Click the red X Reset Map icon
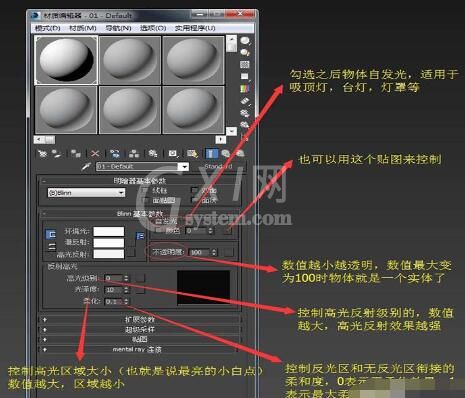 pyautogui.click(x=95, y=154)
